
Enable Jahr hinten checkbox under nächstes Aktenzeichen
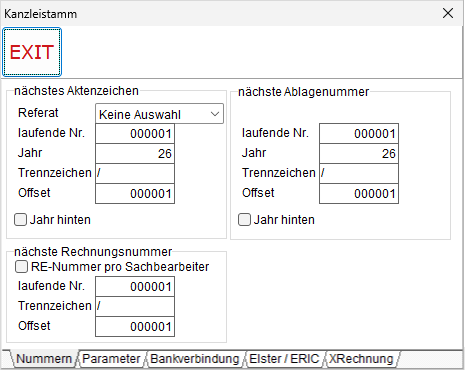(20, 220)
